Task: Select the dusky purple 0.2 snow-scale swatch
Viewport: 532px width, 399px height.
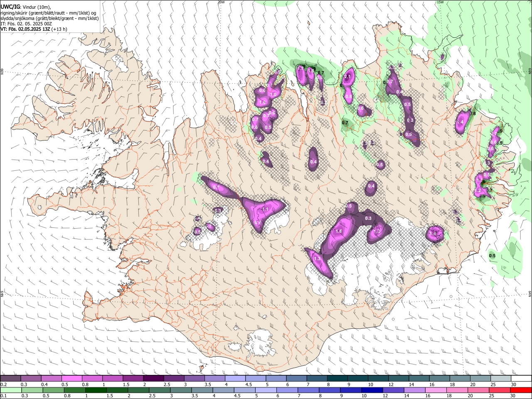Action: (10, 378)
